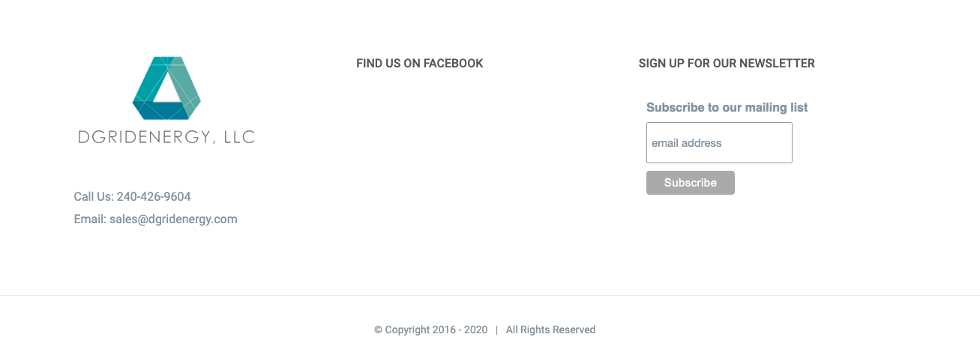This screenshot has height=349, width=980.
Task: Click the horizontal divider above the copyright
Action: (x=490, y=295)
